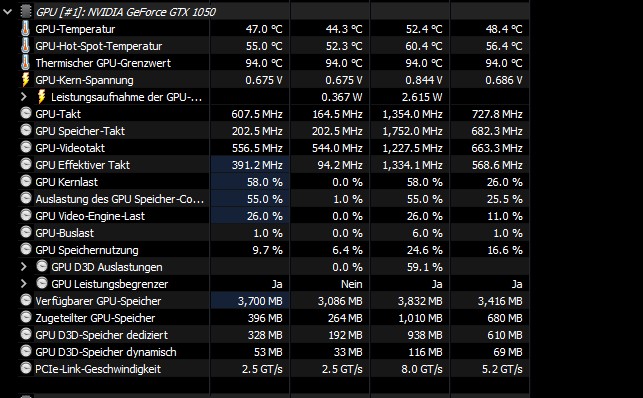Select the GPU Speicher-Takt sensor row
This screenshot has height=398, width=643.
point(274,131)
